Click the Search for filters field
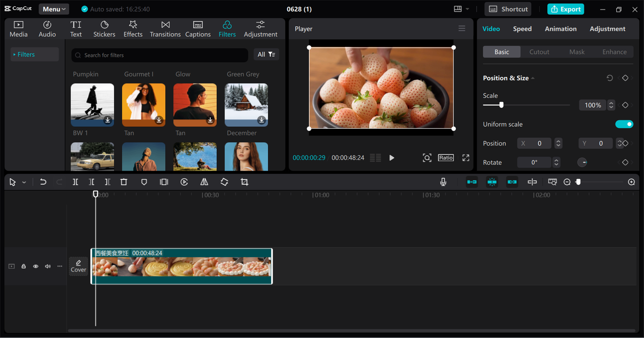 click(x=159, y=55)
